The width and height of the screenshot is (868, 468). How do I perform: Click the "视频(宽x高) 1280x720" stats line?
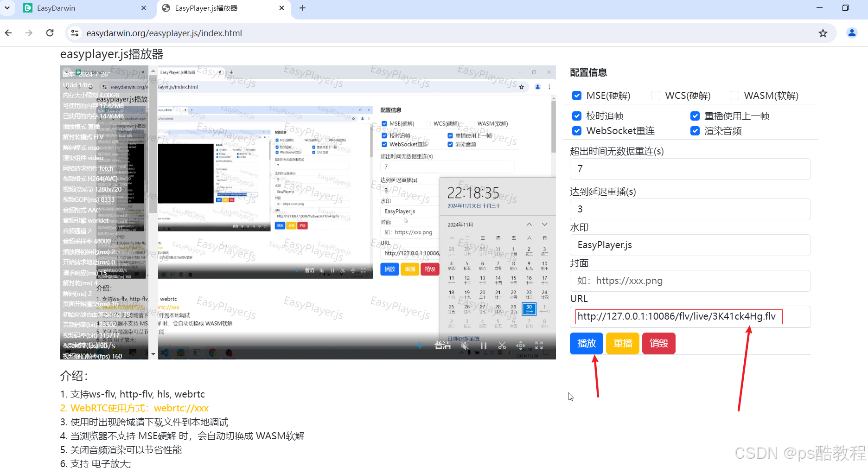click(92, 189)
